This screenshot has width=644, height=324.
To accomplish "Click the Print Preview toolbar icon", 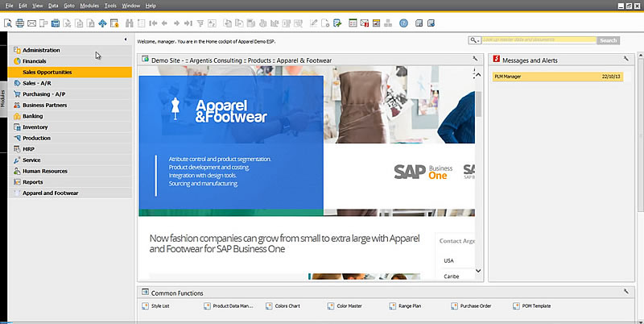I will (x=7, y=23).
